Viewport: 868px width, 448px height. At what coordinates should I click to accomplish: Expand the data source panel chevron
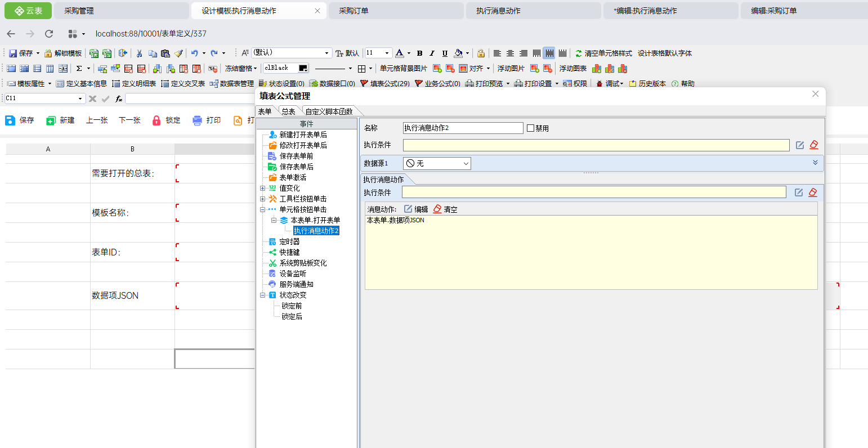(x=815, y=163)
